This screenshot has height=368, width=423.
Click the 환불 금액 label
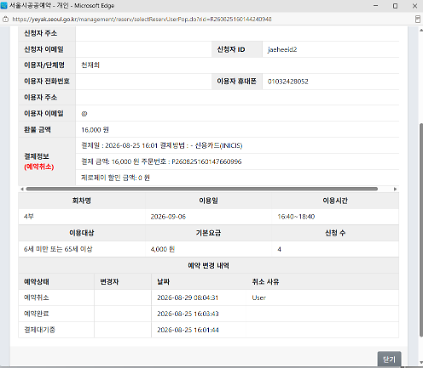[37, 130]
